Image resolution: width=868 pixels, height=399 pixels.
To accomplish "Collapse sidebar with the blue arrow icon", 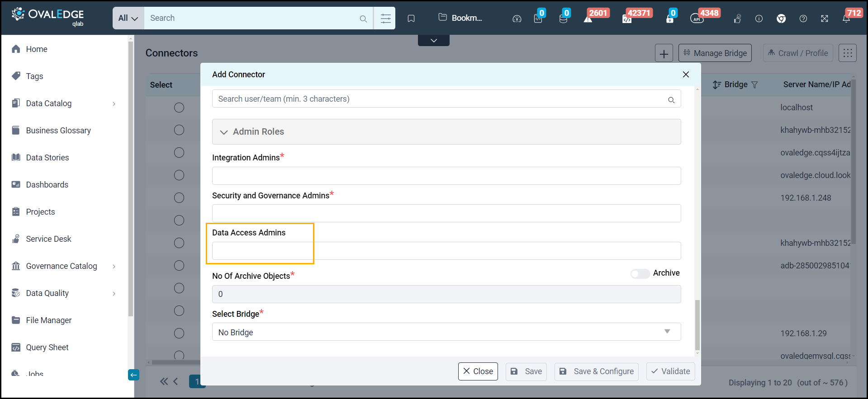I will tap(133, 375).
